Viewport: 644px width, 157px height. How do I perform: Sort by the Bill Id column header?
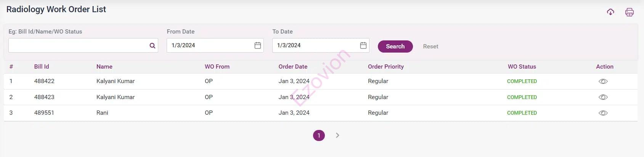(42, 67)
